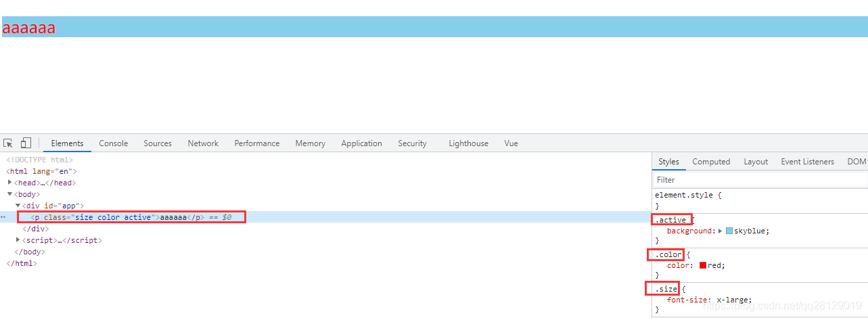Select the closing </html> tag row
Screen dimensions: 868x318
click(x=22, y=263)
